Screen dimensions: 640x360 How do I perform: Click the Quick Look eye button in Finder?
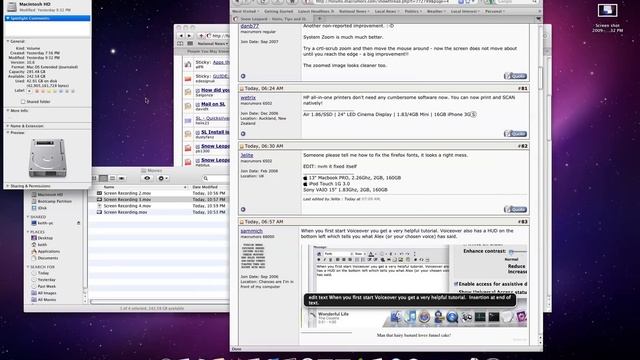pos(147,178)
